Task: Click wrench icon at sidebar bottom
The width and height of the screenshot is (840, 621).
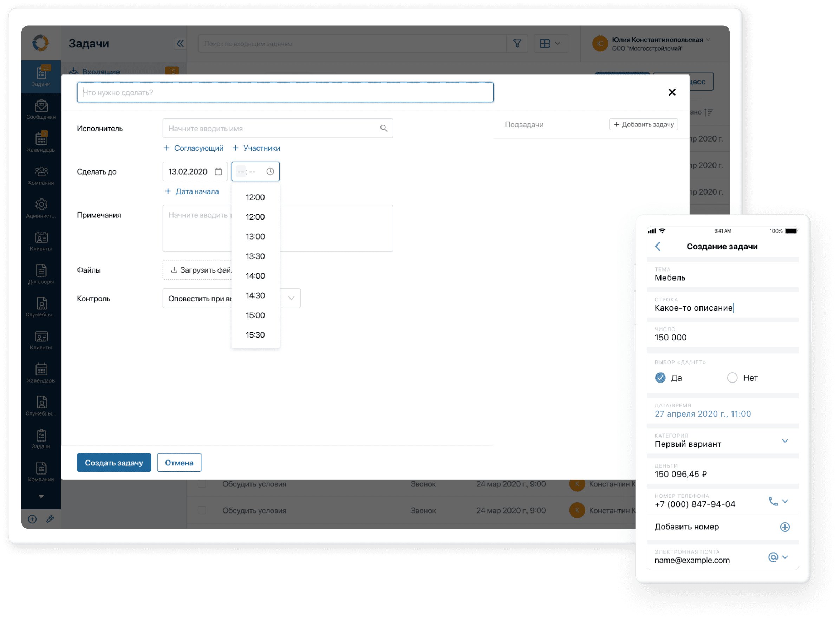Action: [x=50, y=519]
